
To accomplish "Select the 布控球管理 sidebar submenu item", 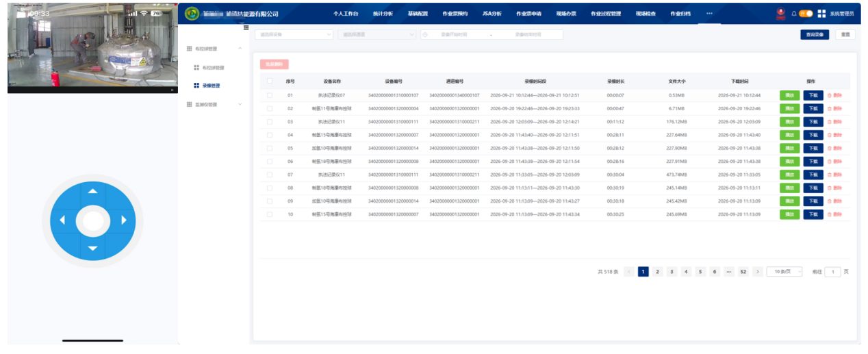I will click(x=213, y=68).
